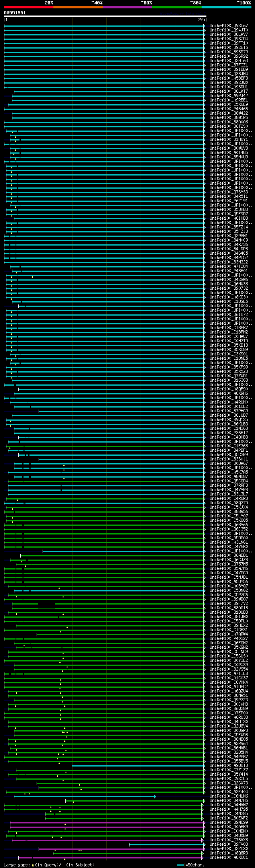Select hit label UniRef100_C5KJX4
The image size is (255, 868).
(x=229, y=507)
